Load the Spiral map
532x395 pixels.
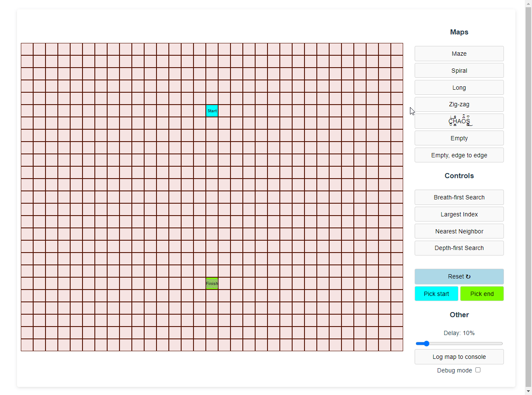459,71
